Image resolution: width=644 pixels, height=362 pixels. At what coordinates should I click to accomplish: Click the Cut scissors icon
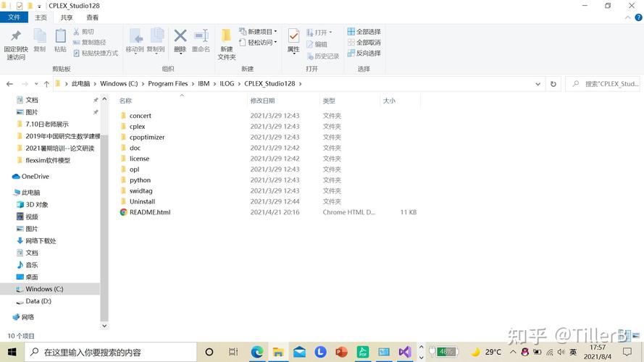[76, 32]
